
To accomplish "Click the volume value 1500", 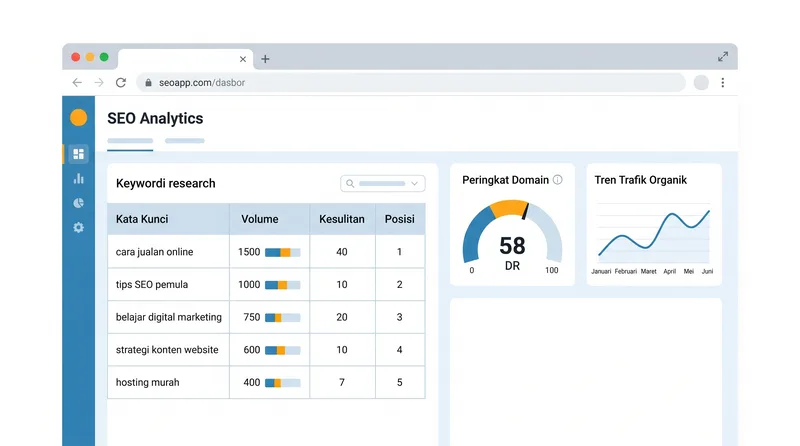I will click(249, 252).
